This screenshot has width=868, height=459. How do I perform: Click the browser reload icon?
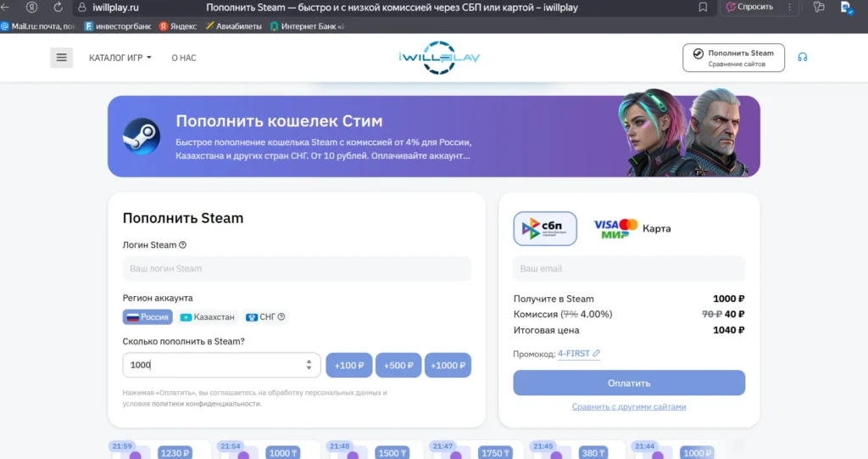[x=58, y=7]
